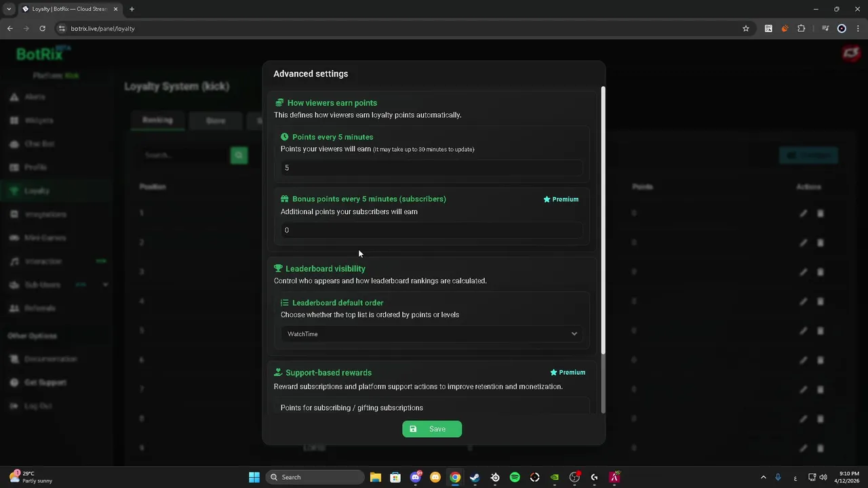
Task: Open the Chrome tab search dropdown
Action: coord(9,9)
